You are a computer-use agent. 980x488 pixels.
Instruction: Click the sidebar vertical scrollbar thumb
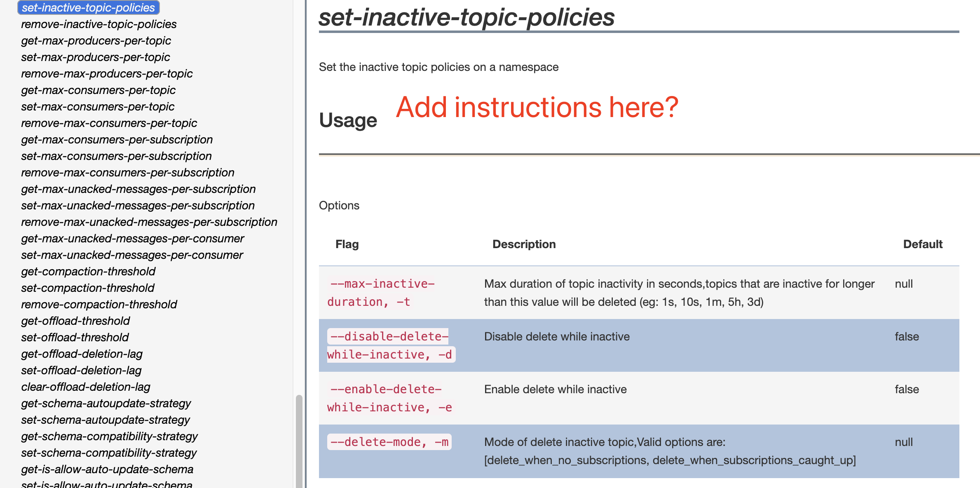pos(299,441)
